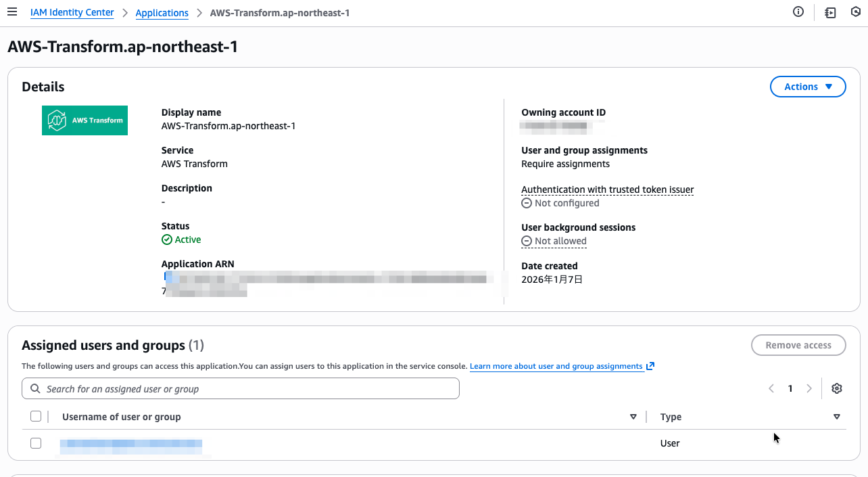Focus the assigned user search field

(241, 389)
